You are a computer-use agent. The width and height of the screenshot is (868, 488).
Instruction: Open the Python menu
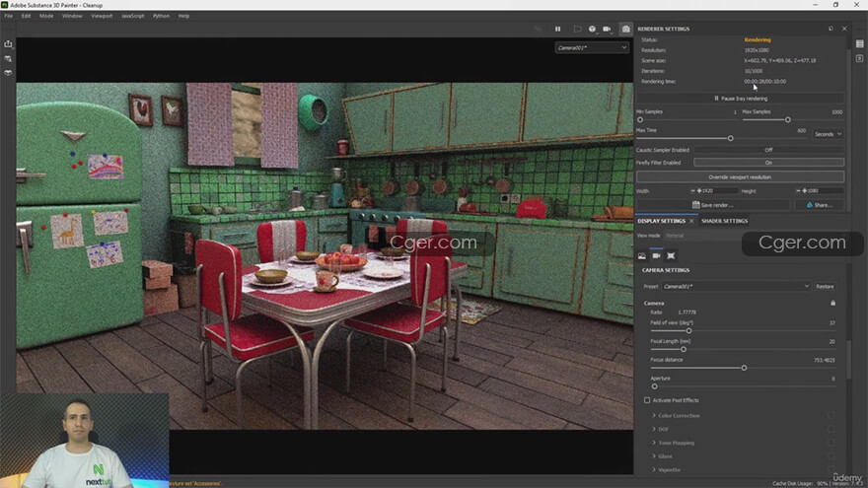tap(161, 16)
